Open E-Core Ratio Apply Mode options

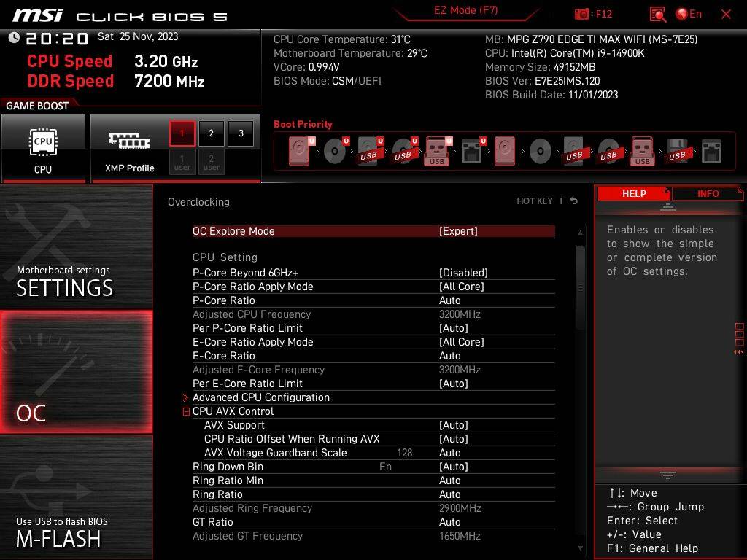point(373,341)
